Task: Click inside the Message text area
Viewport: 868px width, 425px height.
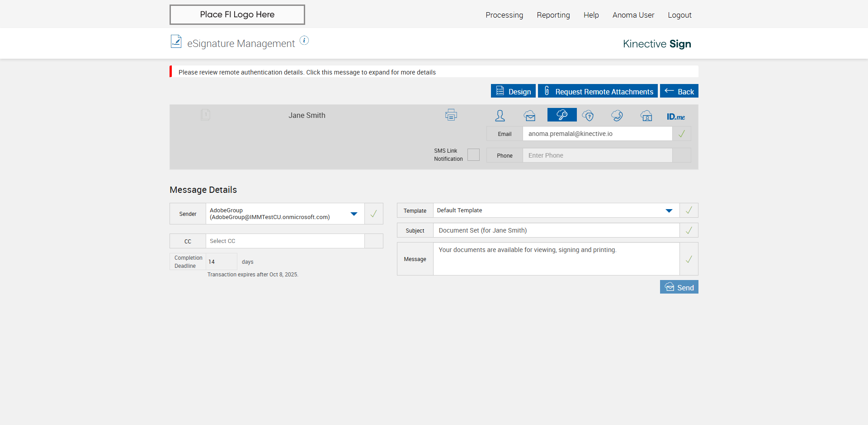Action: pyautogui.click(x=557, y=259)
